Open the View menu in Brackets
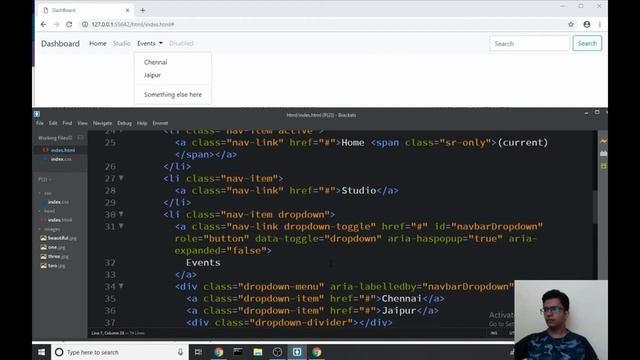 82,123
